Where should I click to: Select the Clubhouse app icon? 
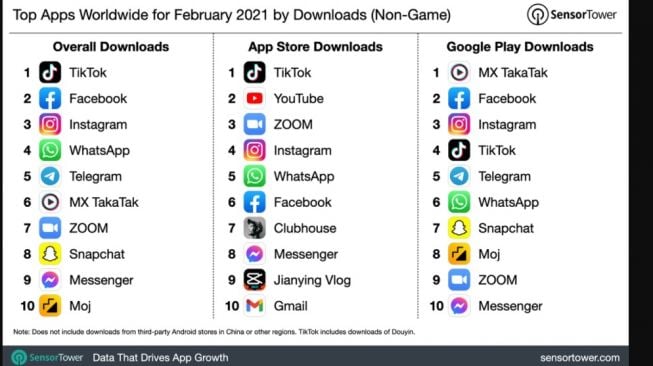pos(254,228)
